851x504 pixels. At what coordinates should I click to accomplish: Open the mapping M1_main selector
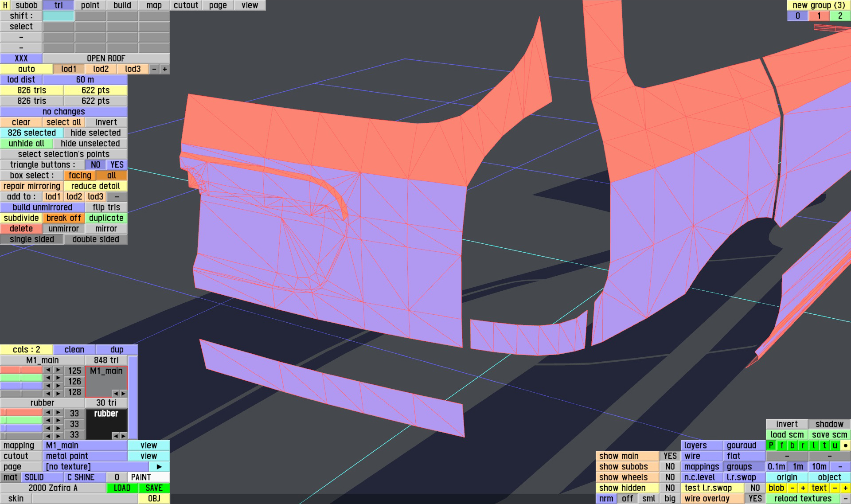pos(85,445)
